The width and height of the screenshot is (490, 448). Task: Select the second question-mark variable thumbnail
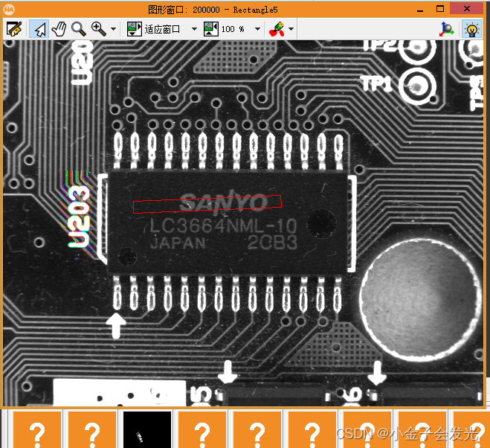[x=92, y=430]
